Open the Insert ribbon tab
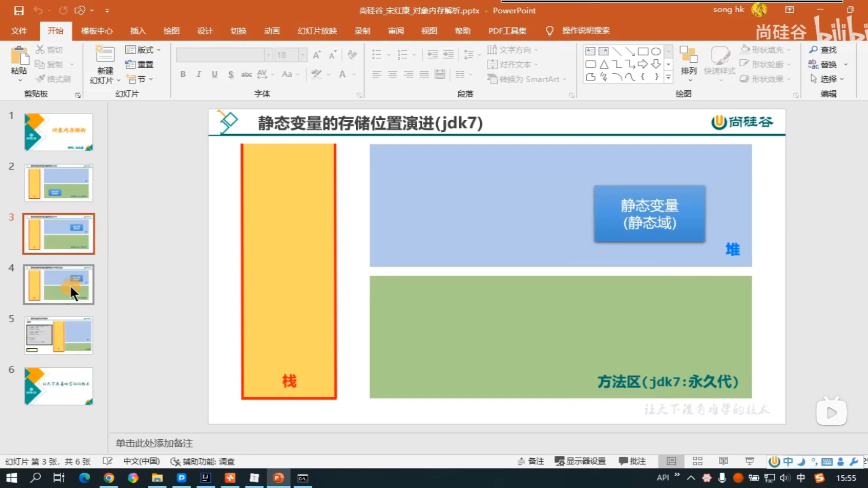The image size is (868, 488). pyautogui.click(x=138, y=31)
